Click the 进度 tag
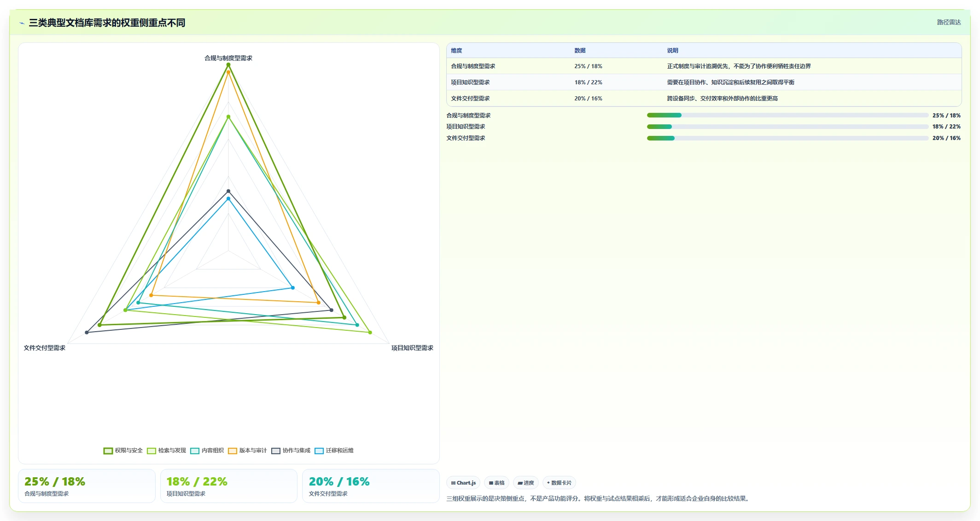Screen dimensions: 980x521 click(x=525, y=483)
